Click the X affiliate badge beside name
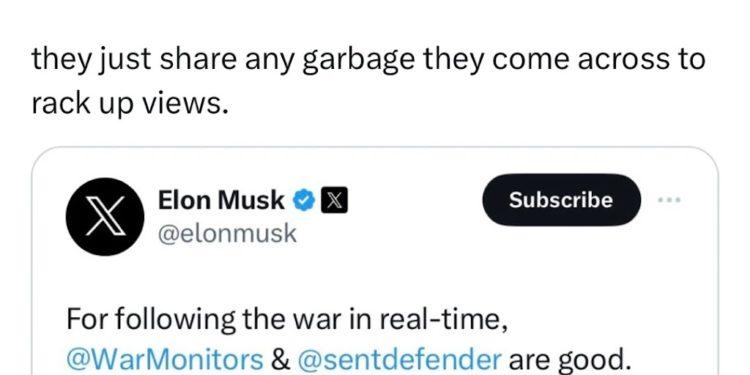The width and height of the screenshot is (750, 375). tap(333, 200)
